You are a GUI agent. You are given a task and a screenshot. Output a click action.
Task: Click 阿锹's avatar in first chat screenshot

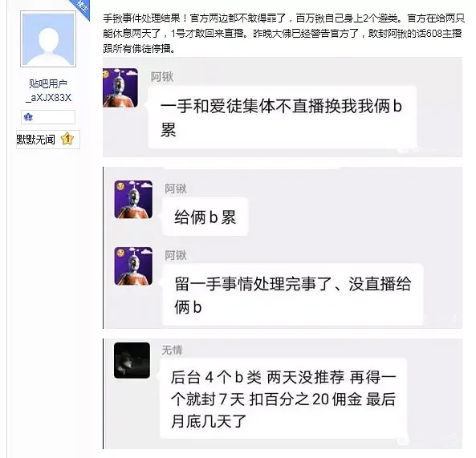[x=120, y=88]
